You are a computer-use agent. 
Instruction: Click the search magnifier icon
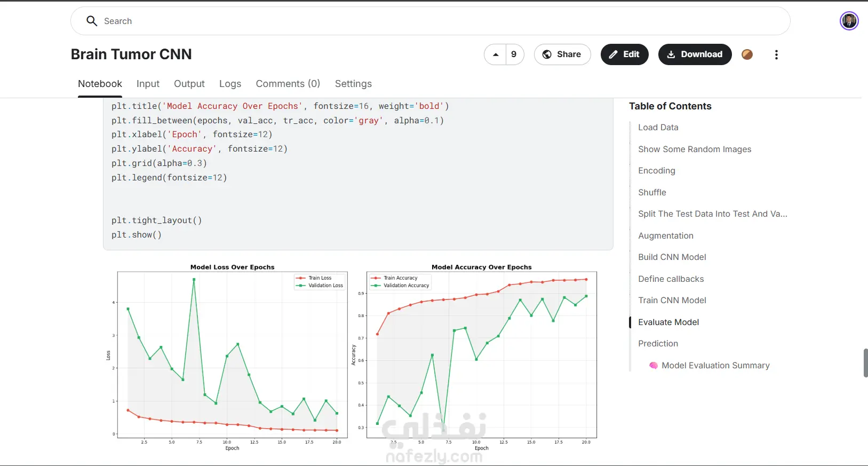92,21
